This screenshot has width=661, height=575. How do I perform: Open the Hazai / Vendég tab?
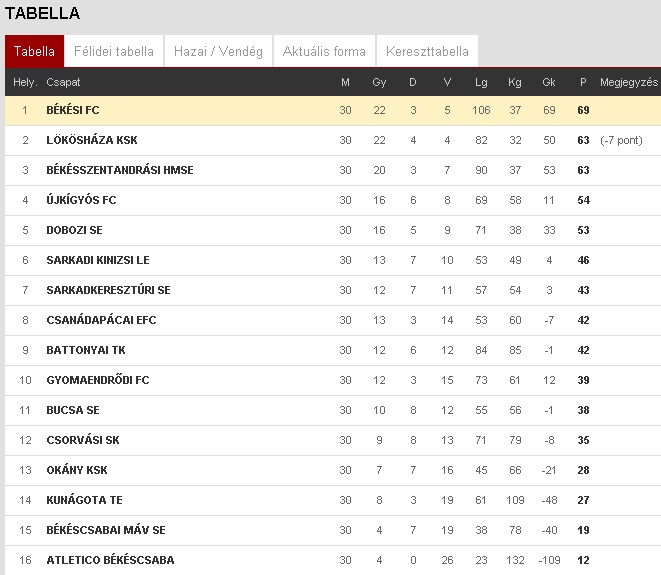tap(218, 51)
